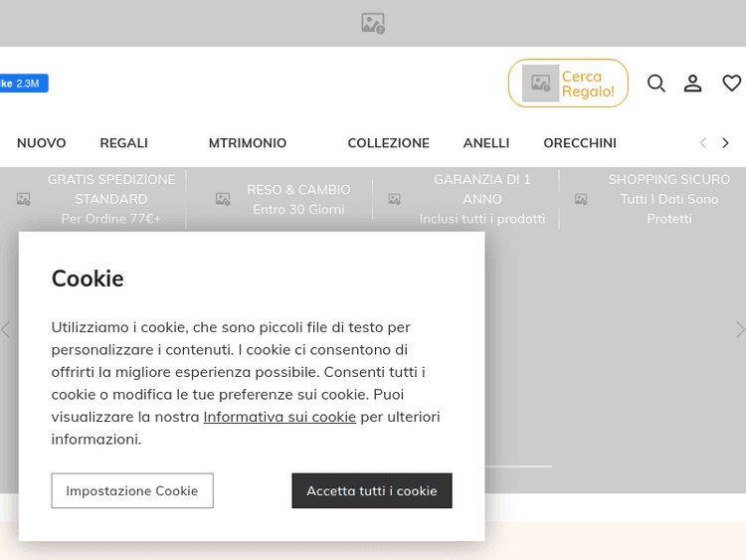Click the Facebook Like 2.3M badge
Image resolution: width=746 pixels, height=560 pixels.
coord(22,84)
